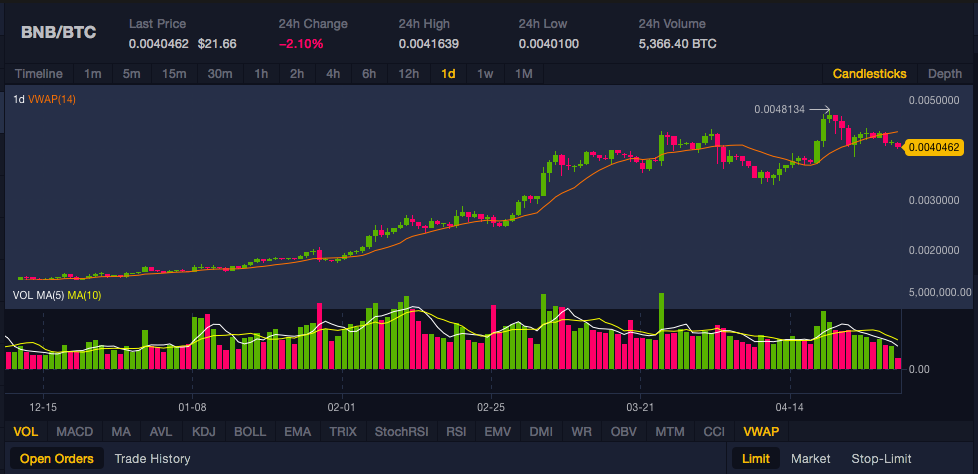978x474 pixels.
Task: Click the 0.0050000 price axis label
Action: click(x=935, y=100)
